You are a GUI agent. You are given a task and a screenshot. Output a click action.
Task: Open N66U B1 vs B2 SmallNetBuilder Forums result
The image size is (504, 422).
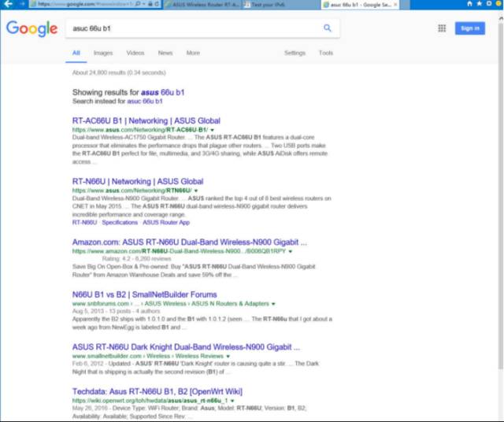pos(145,294)
